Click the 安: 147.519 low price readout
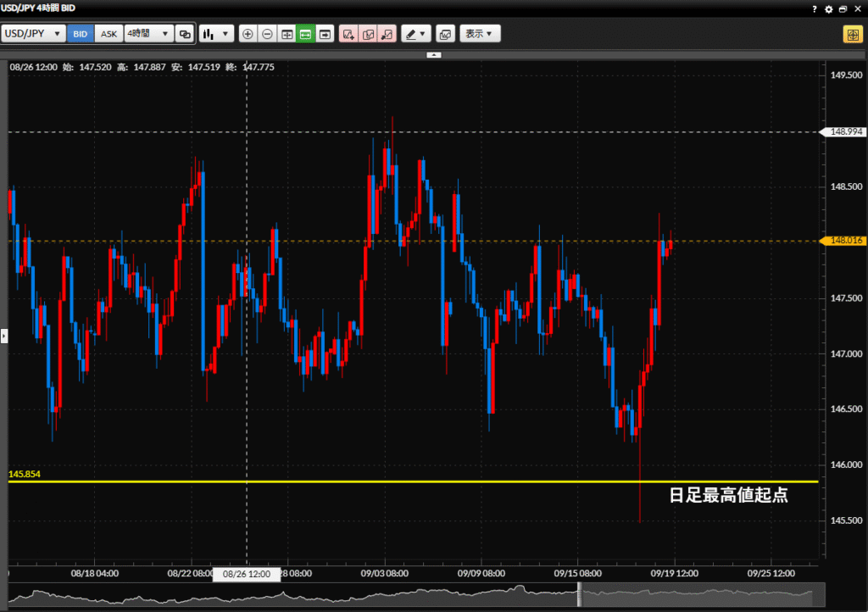Screen dimensions: 868x612 (x=196, y=67)
